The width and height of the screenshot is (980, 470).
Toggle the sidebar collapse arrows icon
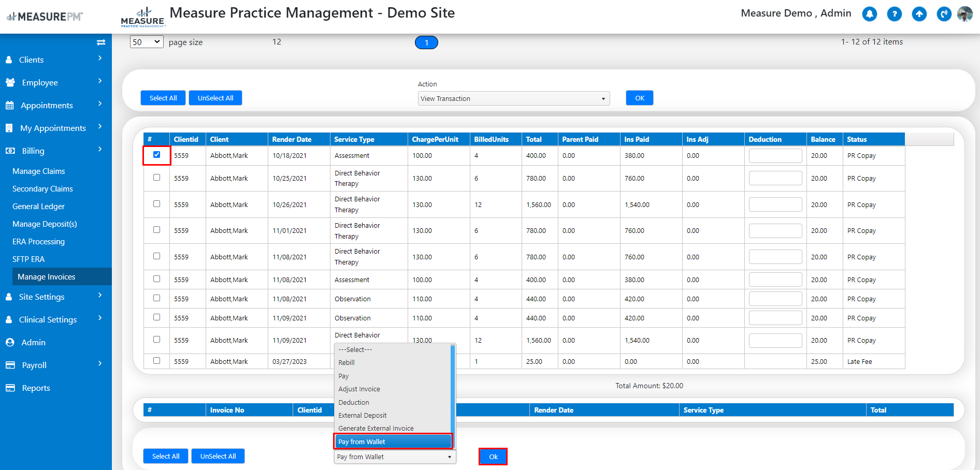101,42
